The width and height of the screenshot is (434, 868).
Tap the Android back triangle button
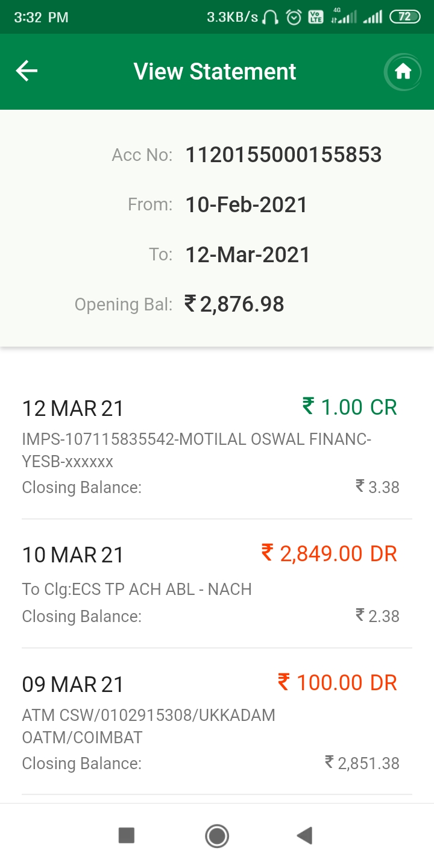[304, 835]
